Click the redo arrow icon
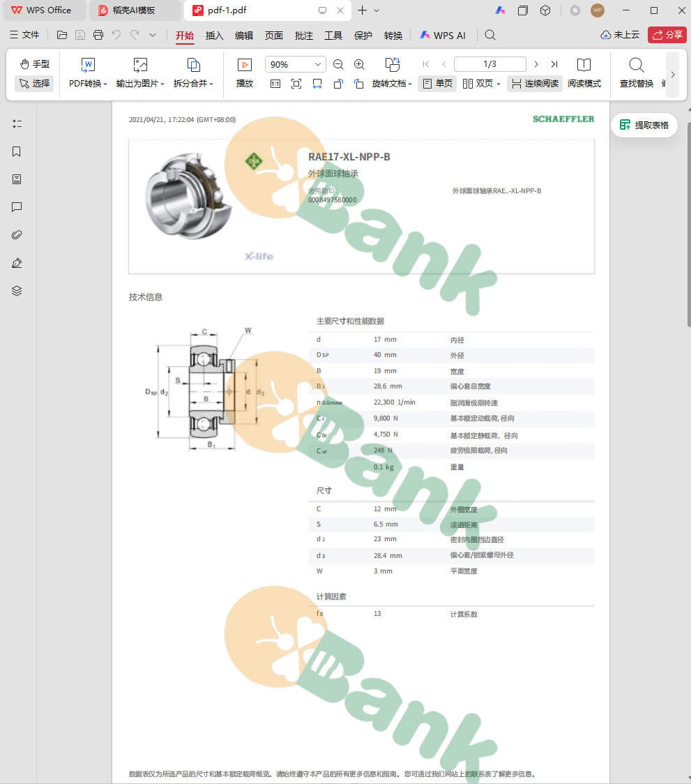The width and height of the screenshot is (691, 784). click(x=135, y=35)
